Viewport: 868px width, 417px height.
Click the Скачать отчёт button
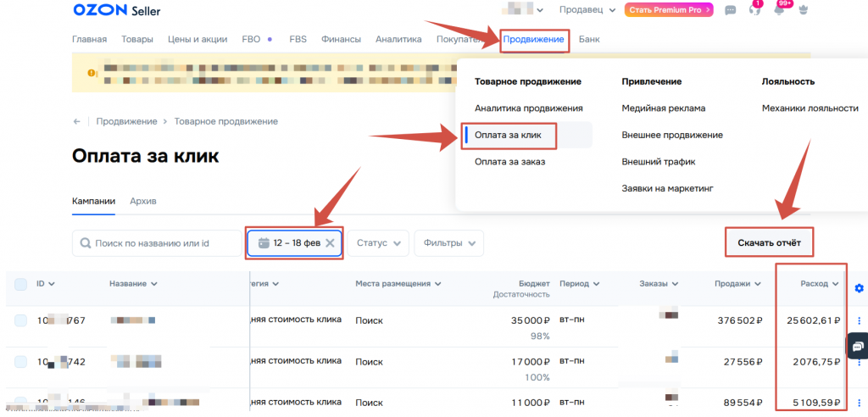pos(769,243)
